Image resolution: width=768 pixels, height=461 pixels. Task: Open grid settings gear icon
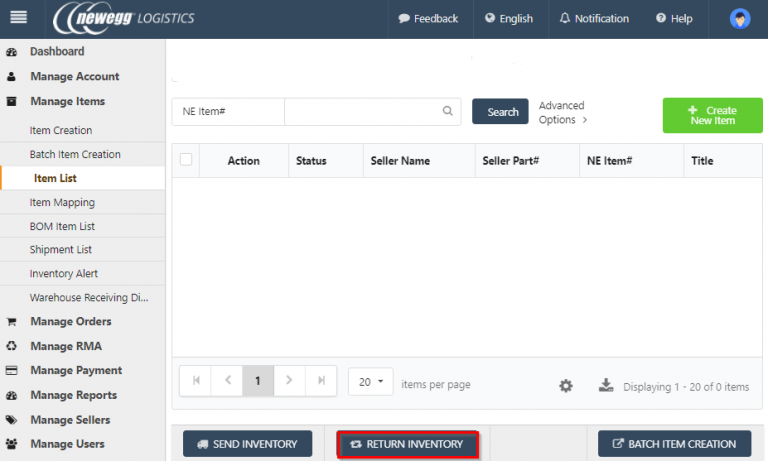[x=566, y=386]
